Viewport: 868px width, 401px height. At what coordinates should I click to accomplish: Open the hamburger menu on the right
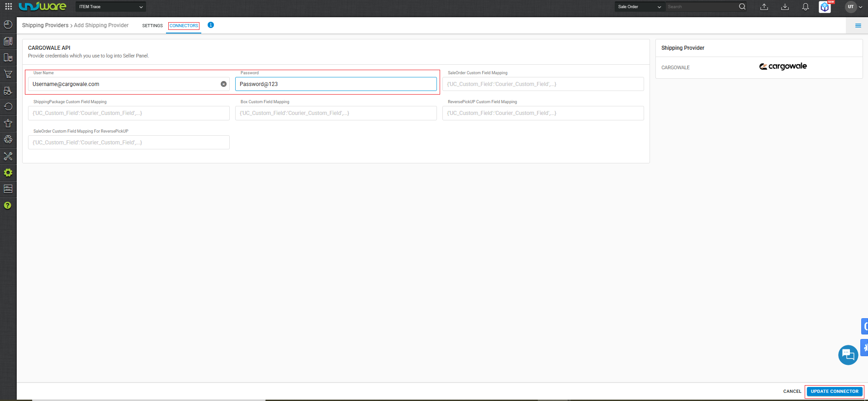(858, 25)
